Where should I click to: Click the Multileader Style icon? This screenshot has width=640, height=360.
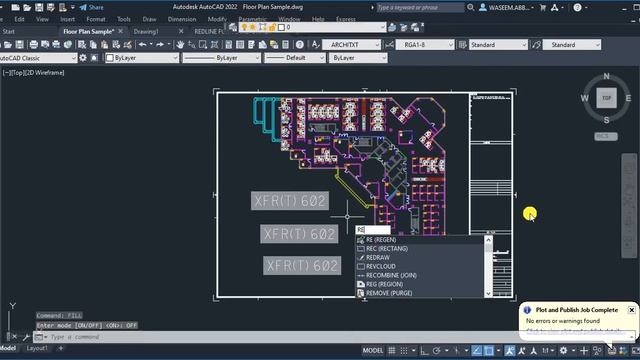pyautogui.click(x=536, y=44)
